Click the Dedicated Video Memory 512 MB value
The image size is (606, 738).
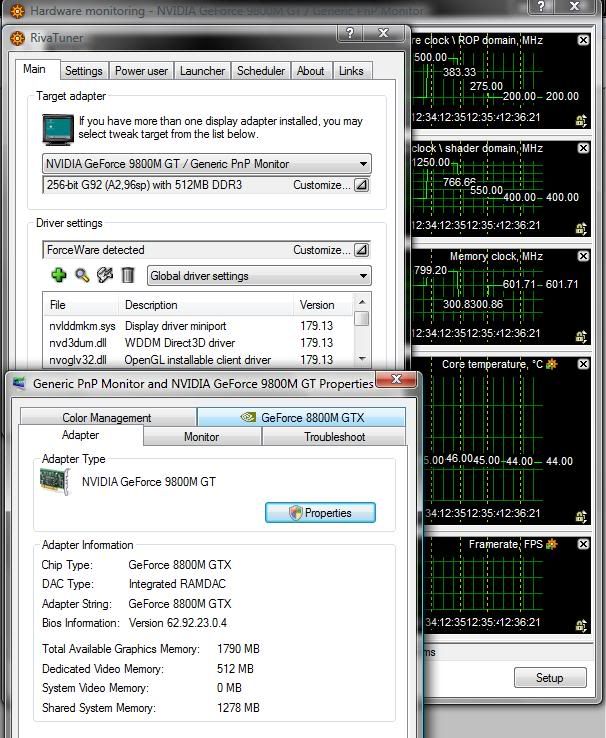pos(235,668)
